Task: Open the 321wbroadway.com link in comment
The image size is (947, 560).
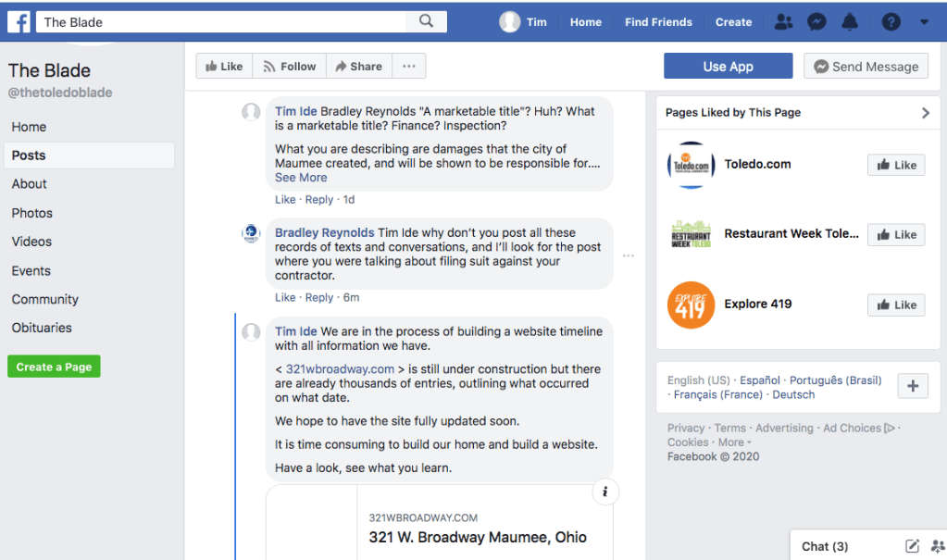Action: [x=340, y=368]
